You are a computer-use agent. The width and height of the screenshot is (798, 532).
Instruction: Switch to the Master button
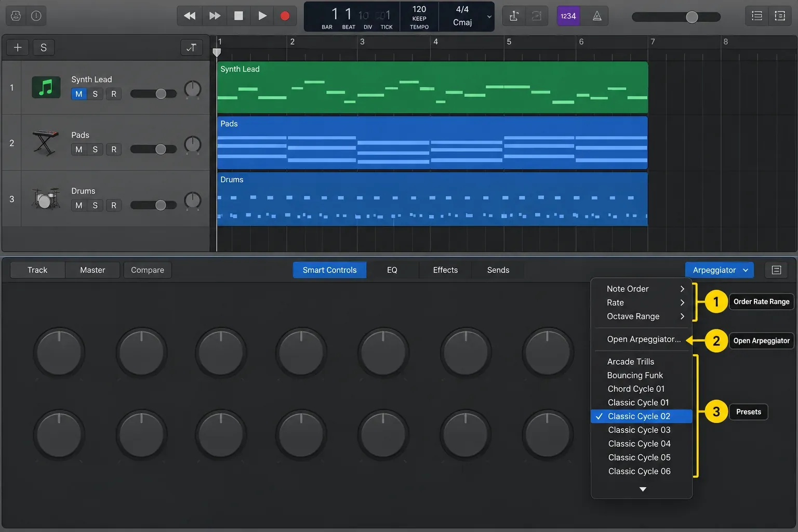click(x=92, y=270)
